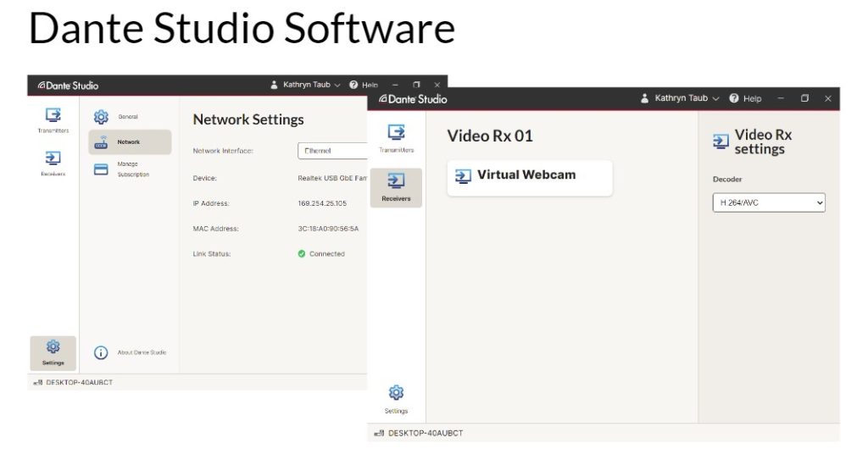Screen dimensions: 868x449
Task: Click Help in the right window title bar
Action: [746, 98]
